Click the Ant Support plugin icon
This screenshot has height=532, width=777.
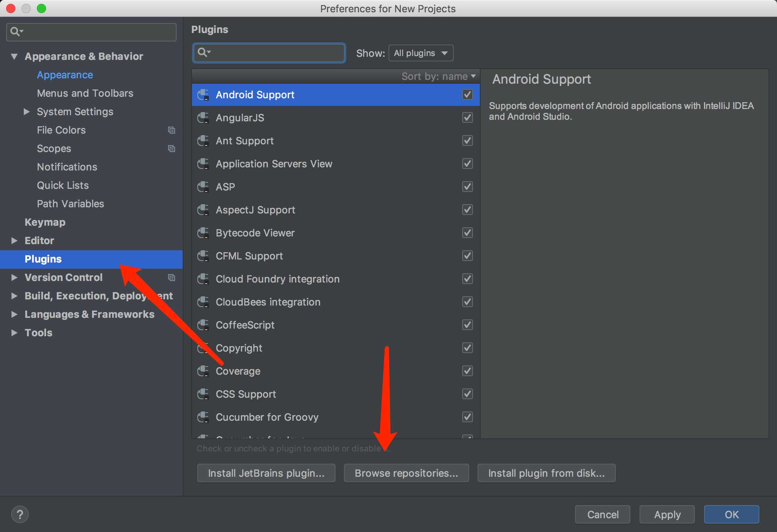pos(203,141)
